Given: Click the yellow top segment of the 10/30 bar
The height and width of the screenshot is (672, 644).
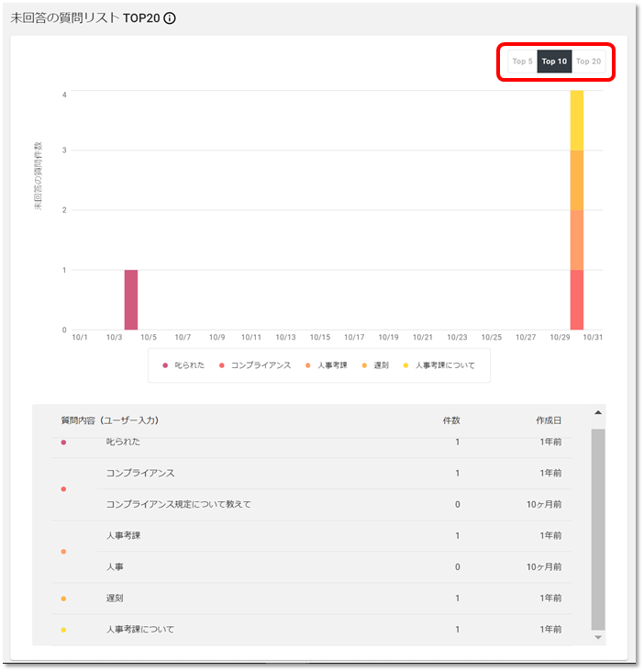Looking at the screenshot, I should click(x=577, y=120).
